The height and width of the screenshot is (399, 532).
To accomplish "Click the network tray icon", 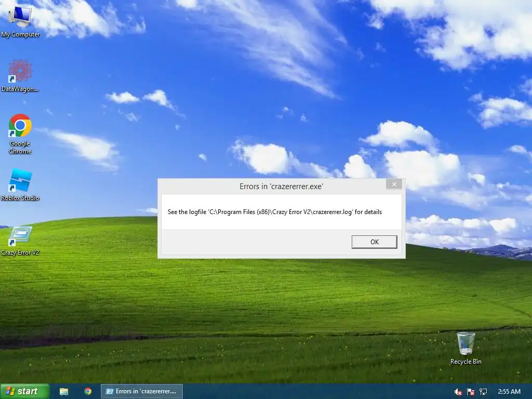I will 483,392.
